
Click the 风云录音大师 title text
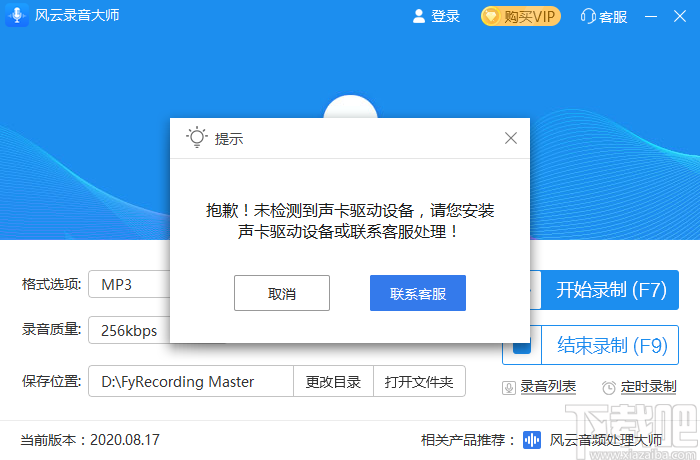click(77, 15)
